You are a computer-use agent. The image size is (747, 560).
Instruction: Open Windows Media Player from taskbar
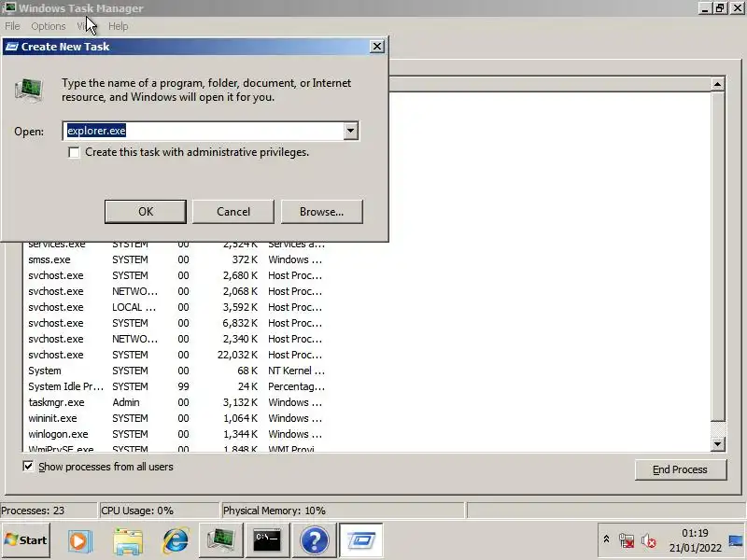78,541
